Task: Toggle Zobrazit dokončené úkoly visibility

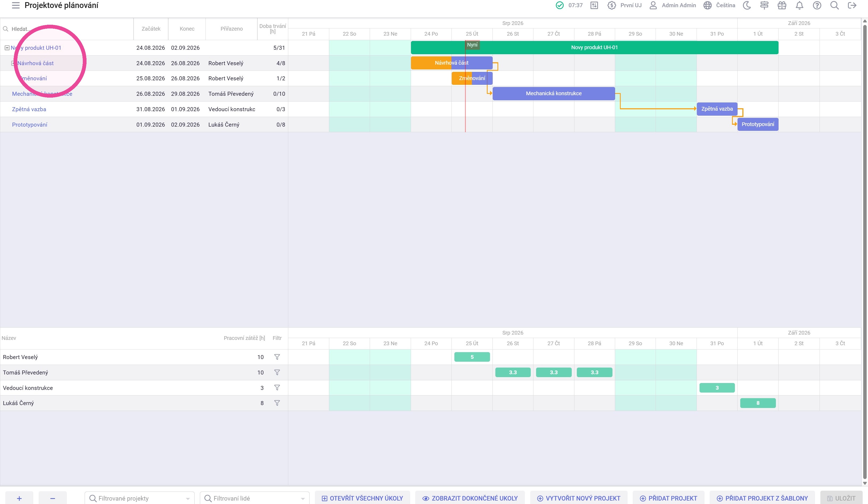Action: (470, 498)
